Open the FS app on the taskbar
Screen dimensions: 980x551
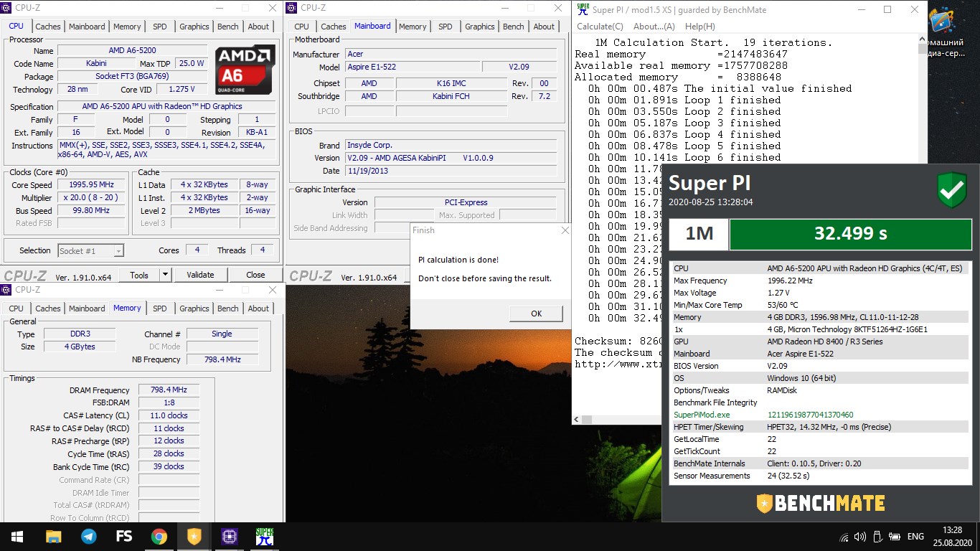tap(124, 537)
